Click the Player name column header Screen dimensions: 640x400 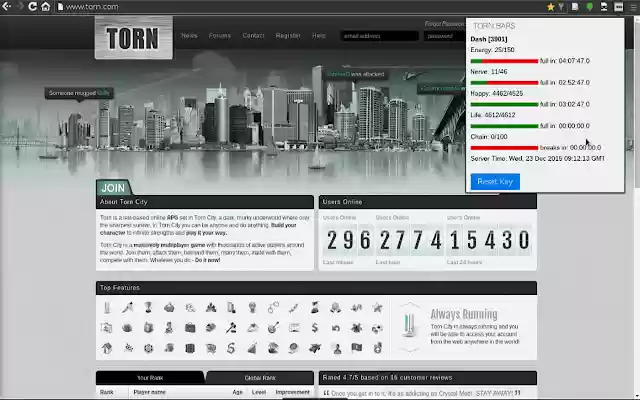pyautogui.click(x=149, y=392)
